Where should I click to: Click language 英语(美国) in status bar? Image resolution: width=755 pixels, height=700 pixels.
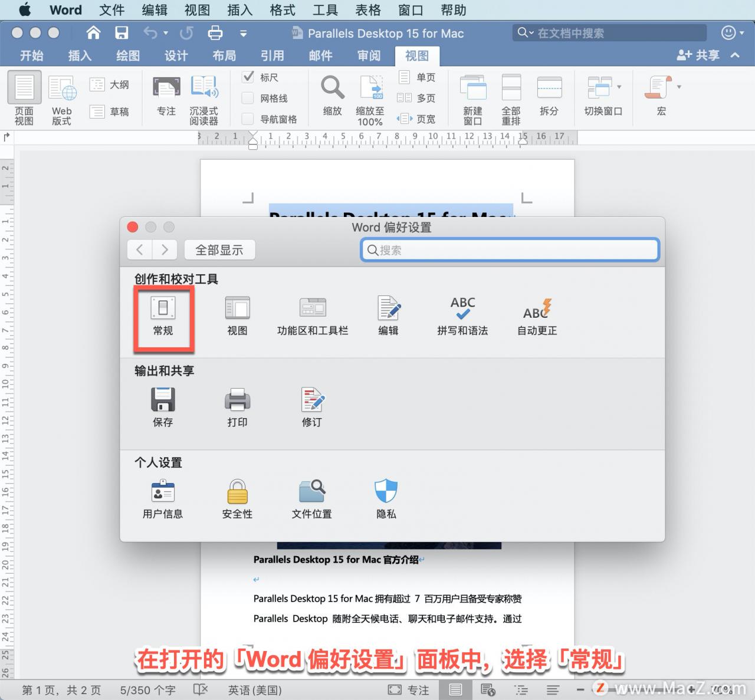pyautogui.click(x=255, y=690)
